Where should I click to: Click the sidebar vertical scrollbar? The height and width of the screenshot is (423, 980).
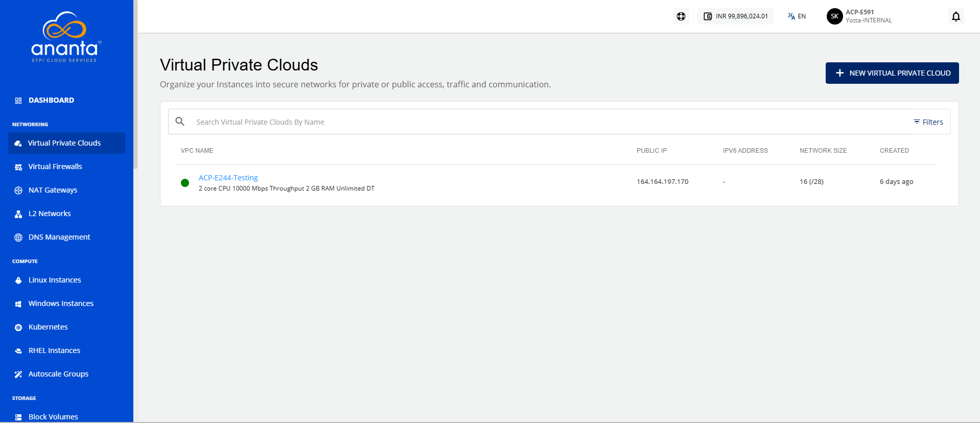(x=135, y=84)
